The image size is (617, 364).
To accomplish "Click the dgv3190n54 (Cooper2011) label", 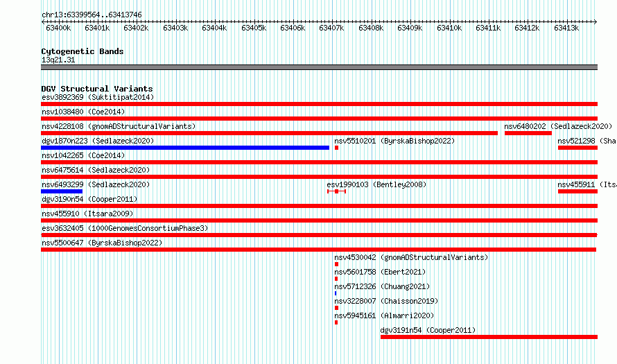I will tap(89, 199).
